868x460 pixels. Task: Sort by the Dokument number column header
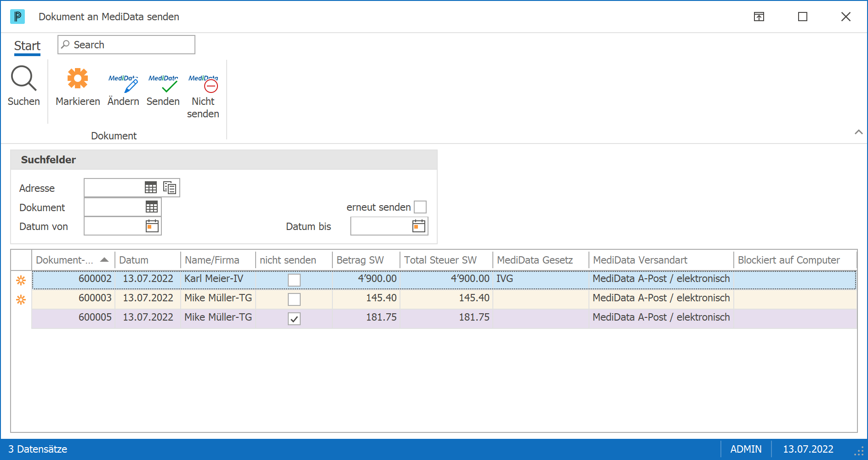tap(73, 260)
